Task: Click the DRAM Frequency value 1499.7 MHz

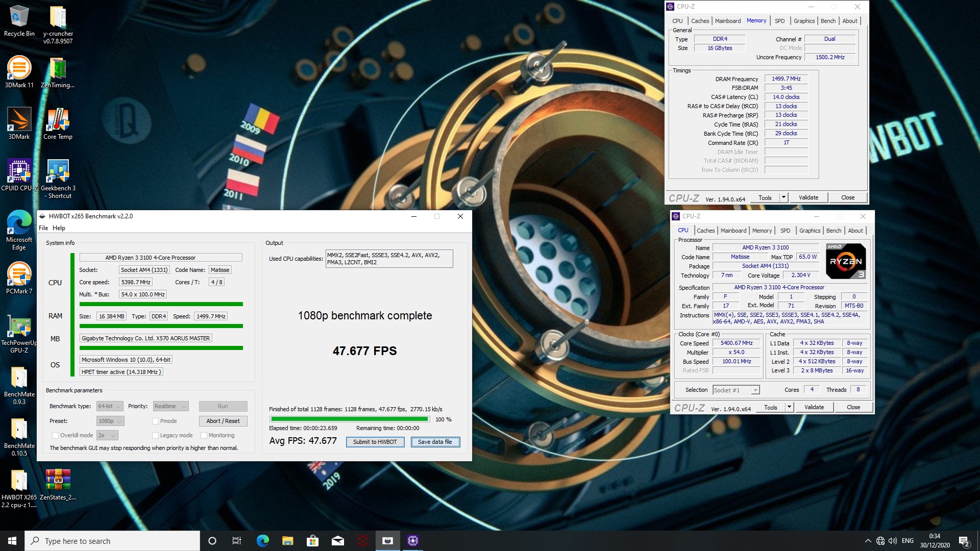Action: point(786,79)
